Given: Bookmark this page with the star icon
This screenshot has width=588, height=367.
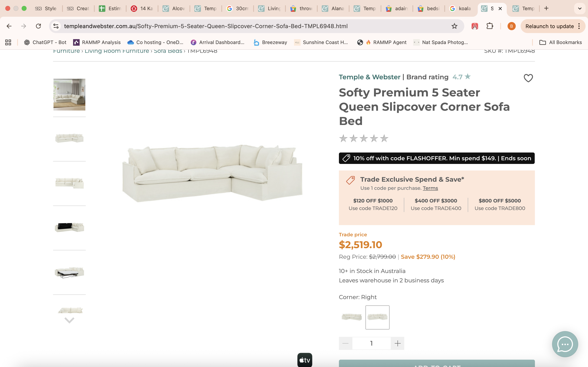Looking at the screenshot, I should (454, 26).
